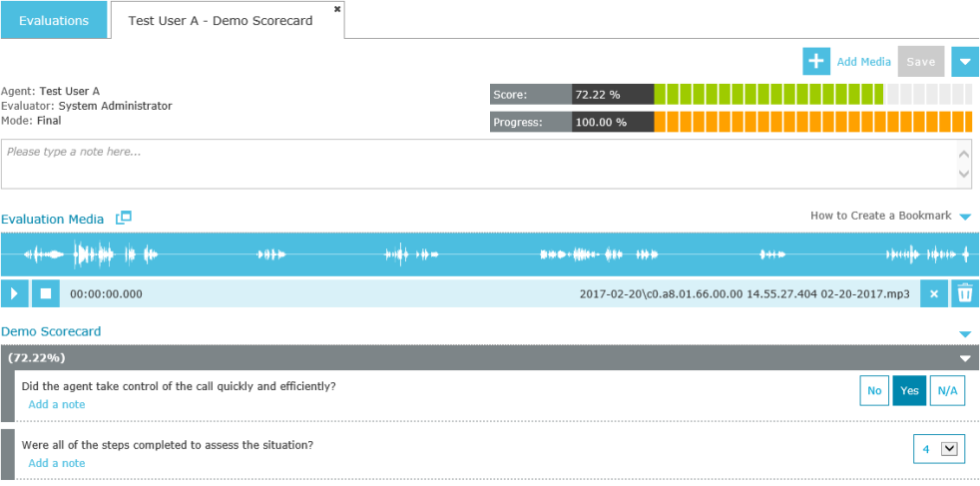
Task: Open the blue dropdown next to Save
Action: [x=965, y=62]
